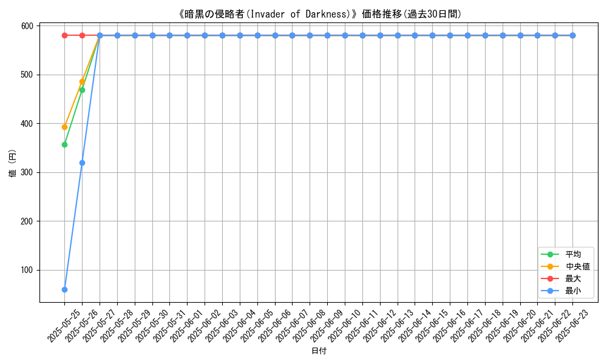Screen dimensions: 607x364
Task: Click the x-axis date label 2025-05-26
Action: (x=81, y=326)
